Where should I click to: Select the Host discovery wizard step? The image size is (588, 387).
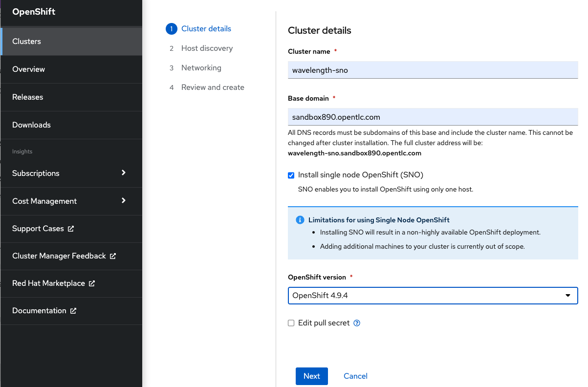(207, 48)
